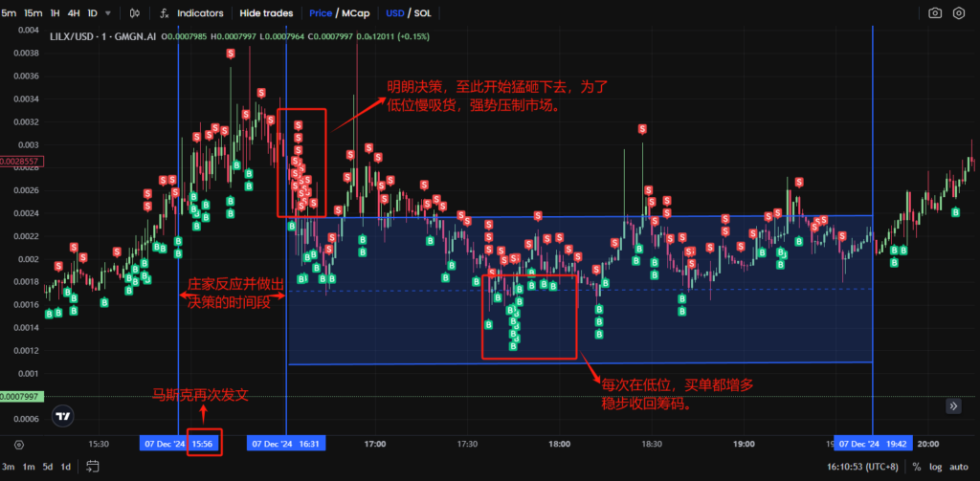This screenshot has width=980, height=481.
Task: Expand the timeframe dropdown arrow after 1D
Action: (x=107, y=13)
